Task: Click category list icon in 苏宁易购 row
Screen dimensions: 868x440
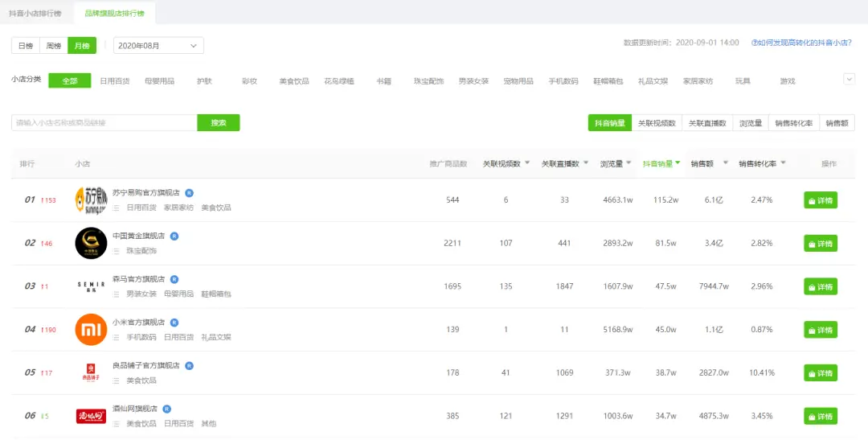Action: (x=117, y=208)
